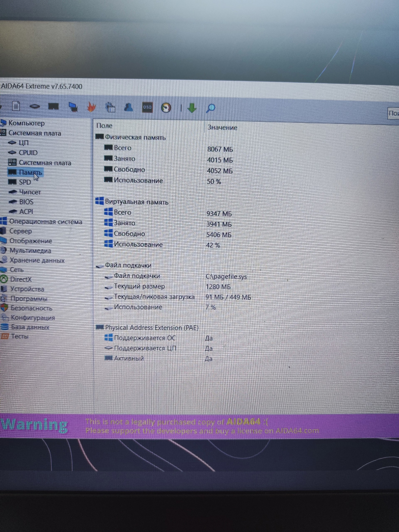Click into the search field at right
The image size is (399, 532).
coord(393,113)
